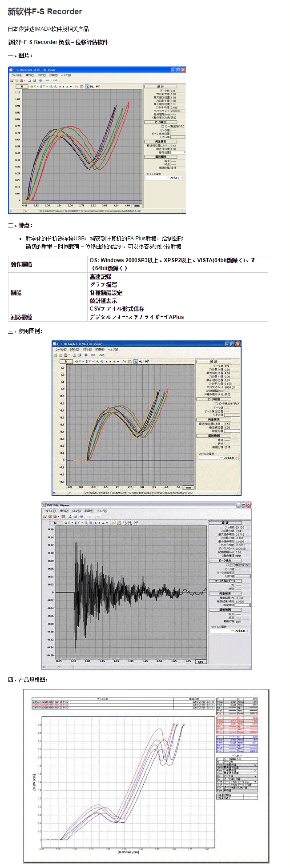Open ヘルプ(H) menu in FVS File Viewer
Viewport: 290px width, 868px height.
point(102,511)
